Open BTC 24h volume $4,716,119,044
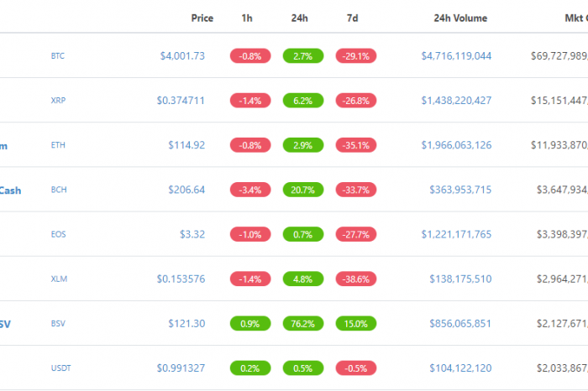588x391 pixels. [x=456, y=56]
